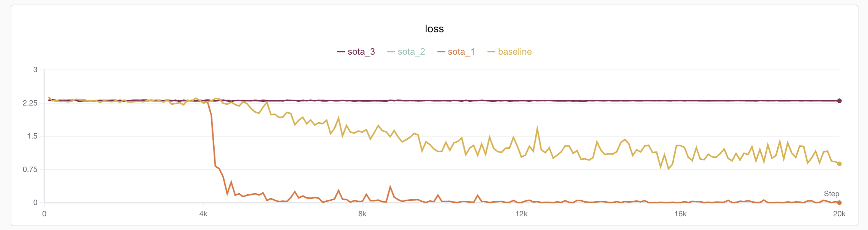
Task: Click the 2.25 y-axis tick label
Action: click(30, 103)
